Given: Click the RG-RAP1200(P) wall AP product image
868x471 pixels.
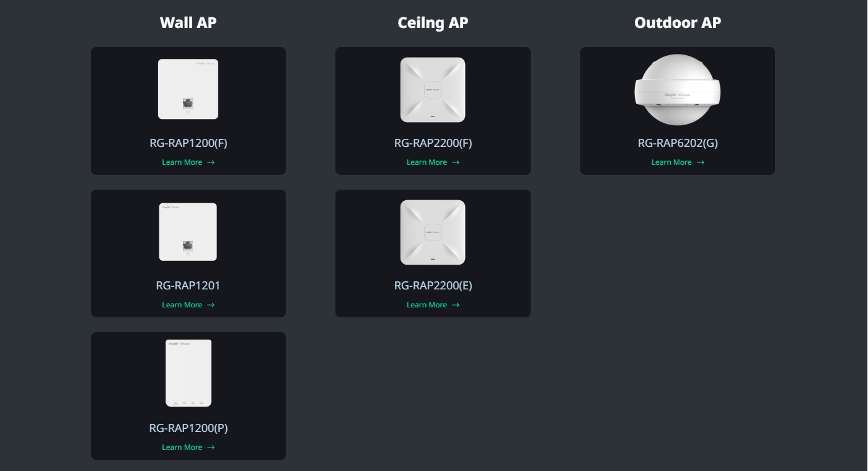Looking at the screenshot, I should click(x=188, y=373).
